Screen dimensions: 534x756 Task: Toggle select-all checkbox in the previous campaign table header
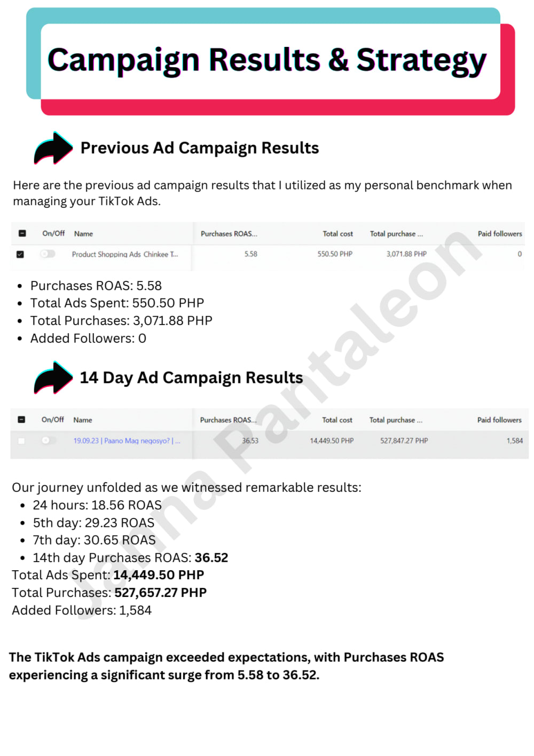(x=22, y=233)
